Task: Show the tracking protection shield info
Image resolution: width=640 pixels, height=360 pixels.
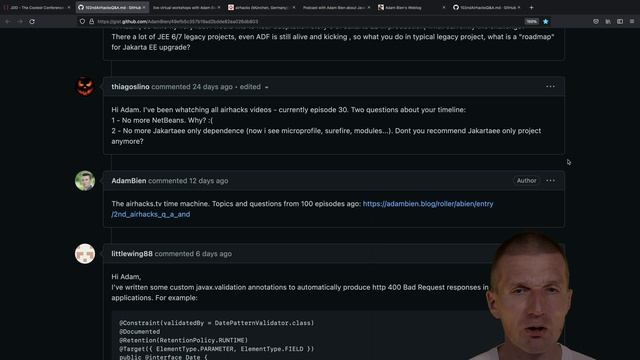Action: click(82, 21)
